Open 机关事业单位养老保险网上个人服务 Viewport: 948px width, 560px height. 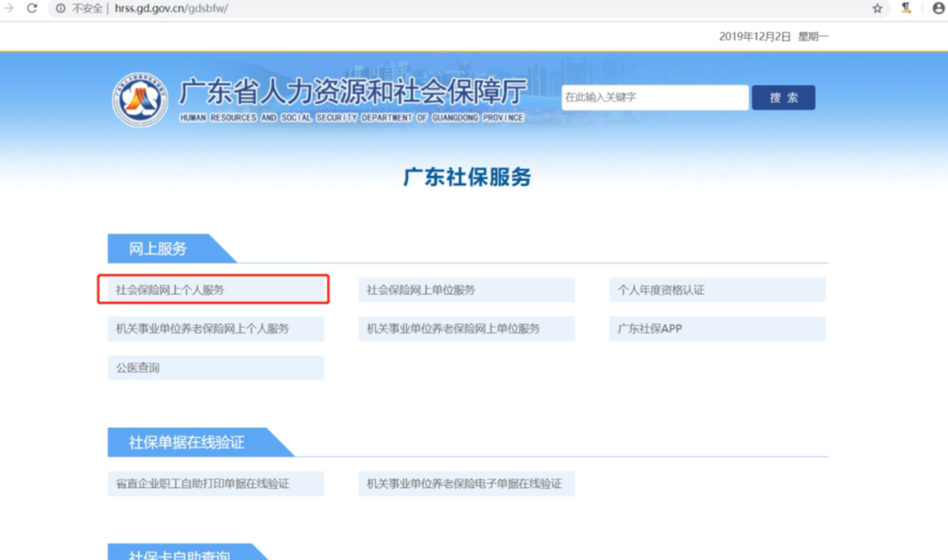[x=214, y=328]
